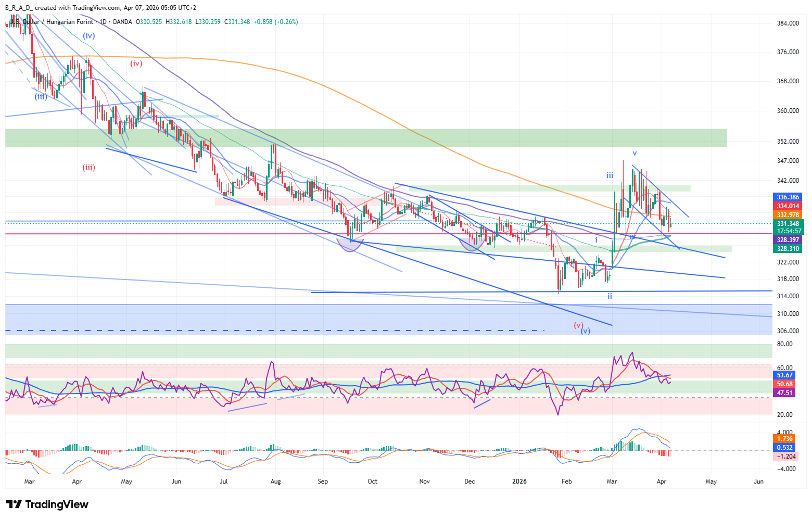The image size is (812, 520).
Task: Select the blue (iii) wave label
Action: click(x=41, y=97)
